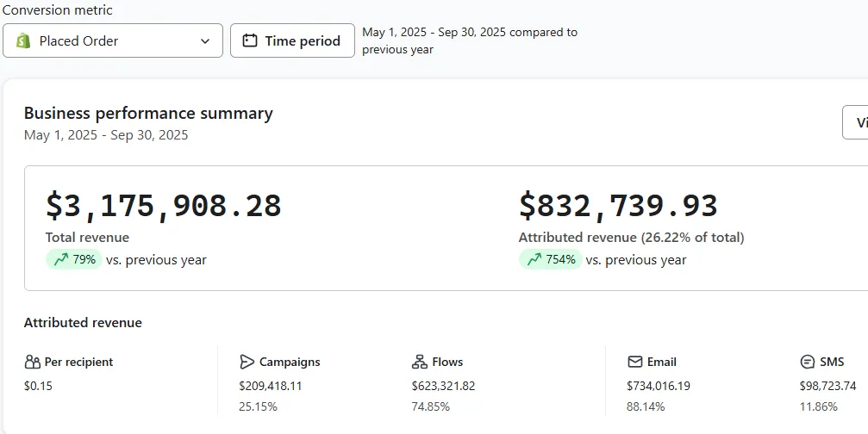Image resolution: width=868 pixels, height=434 pixels.
Task: Select the Attributed revenue amount $832,739.93
Action: 618,206
